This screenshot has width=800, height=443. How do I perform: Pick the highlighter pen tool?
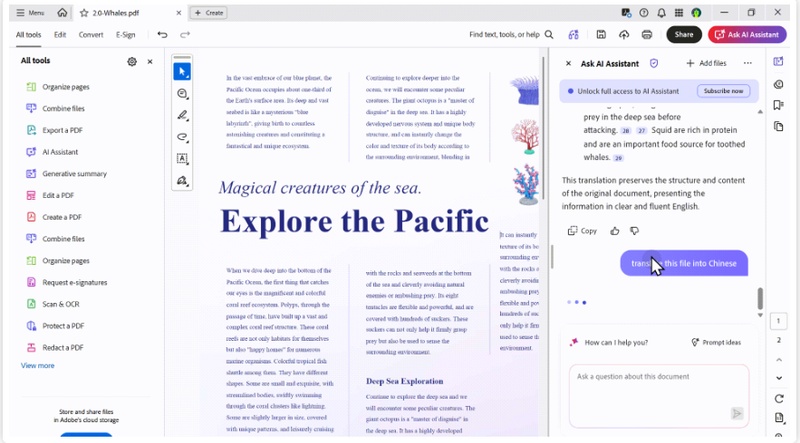coord(182,115)
